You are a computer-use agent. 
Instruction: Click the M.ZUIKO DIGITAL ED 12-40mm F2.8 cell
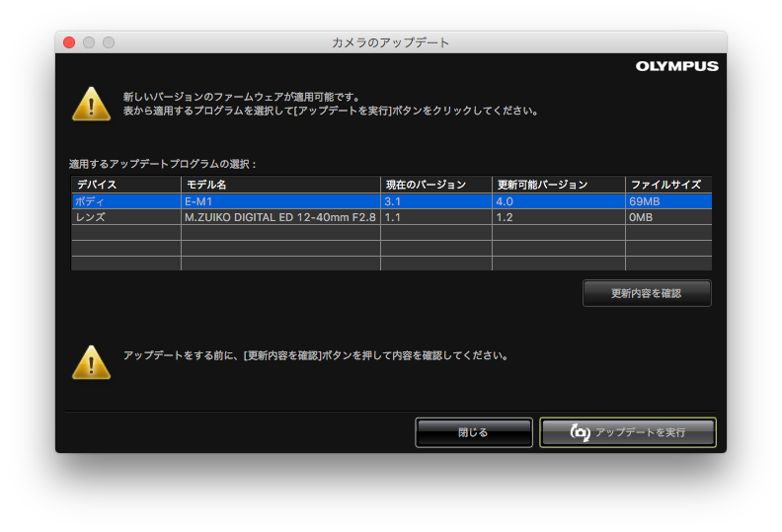pos(280,217)
